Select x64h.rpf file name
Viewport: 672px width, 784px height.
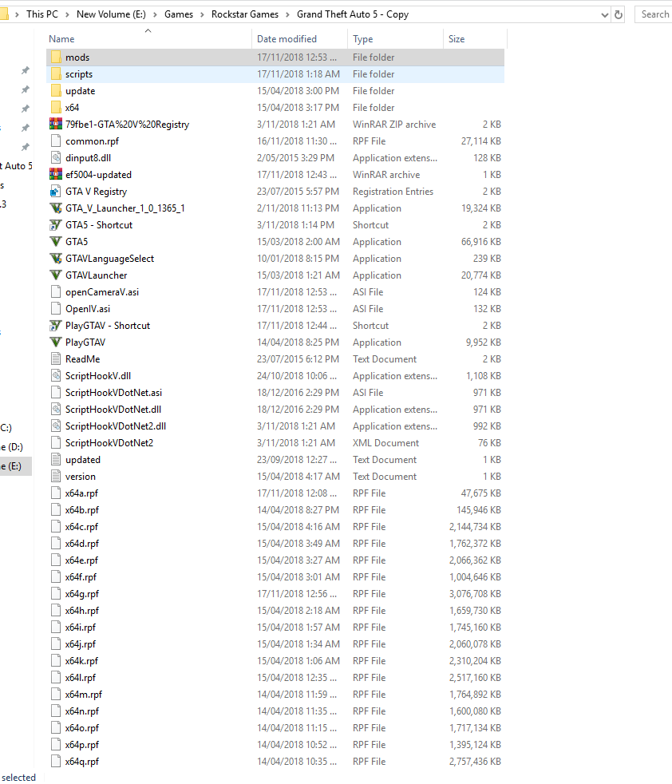coord(82,611)
